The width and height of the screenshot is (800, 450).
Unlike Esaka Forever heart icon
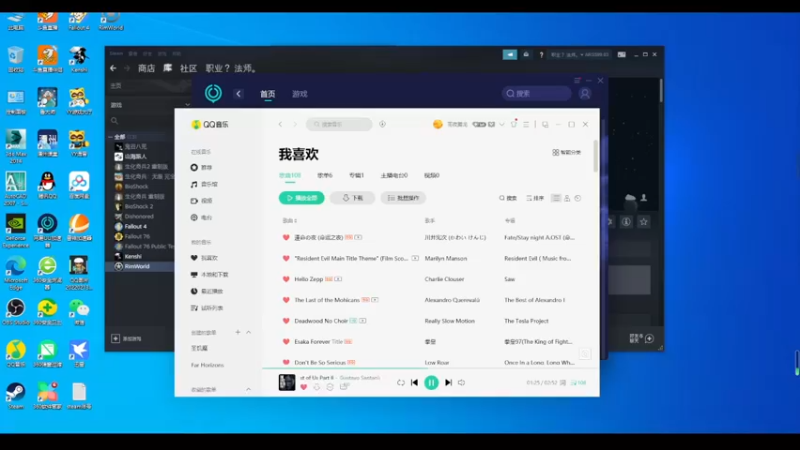click(286, 341)
